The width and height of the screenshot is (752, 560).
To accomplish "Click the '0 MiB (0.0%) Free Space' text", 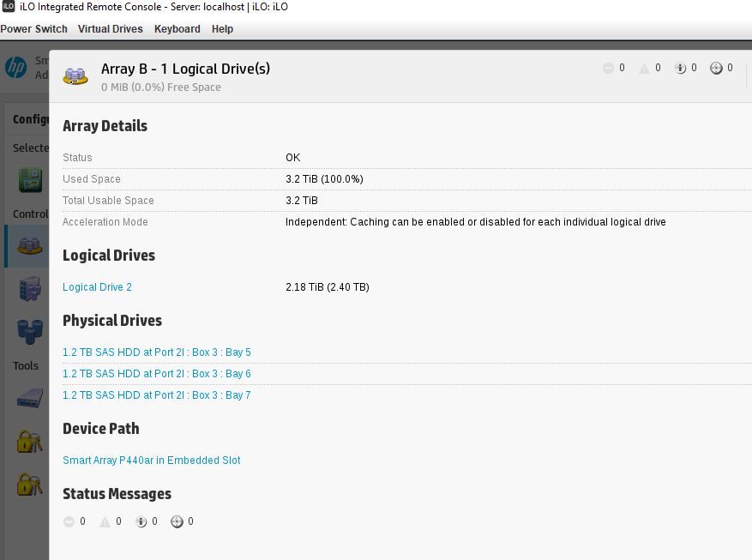I will coord(161,87).
